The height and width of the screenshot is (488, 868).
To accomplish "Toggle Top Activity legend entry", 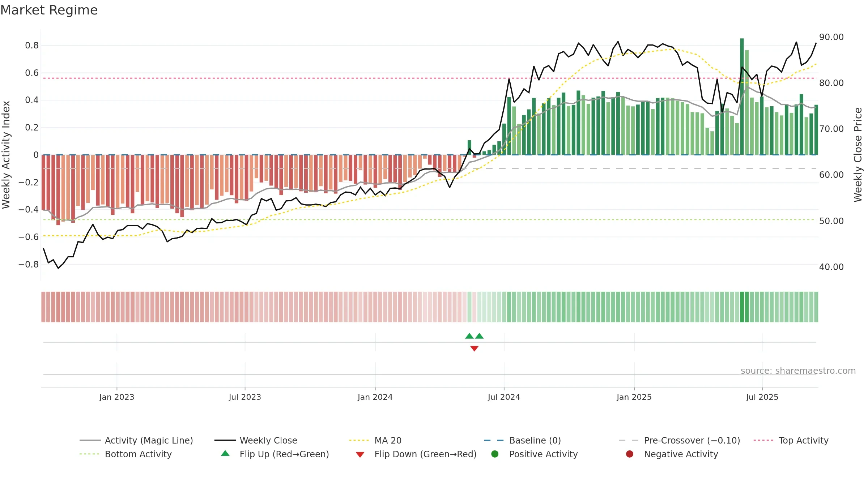I will point(791,440).
